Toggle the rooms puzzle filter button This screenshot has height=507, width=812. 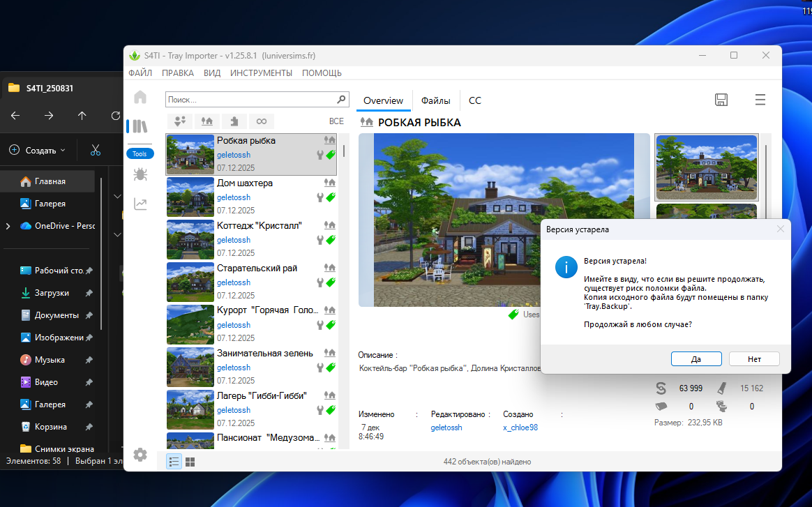pos(234,121)
